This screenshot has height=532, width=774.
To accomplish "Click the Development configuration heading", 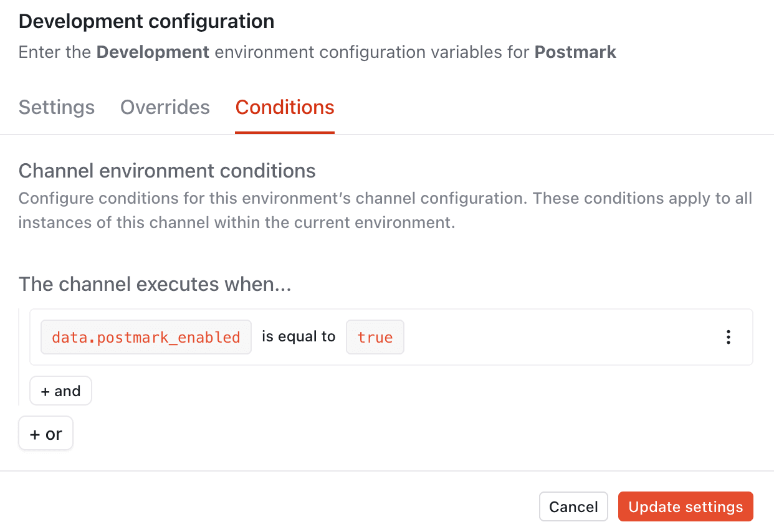I will [x=146, y=21].
